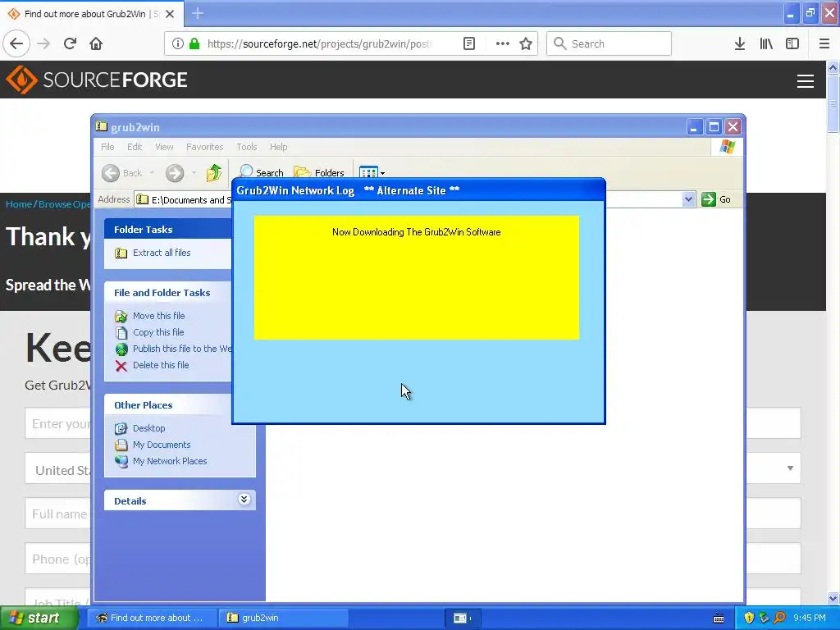Toggle the Folders pane in Explorer

[319, 172]
